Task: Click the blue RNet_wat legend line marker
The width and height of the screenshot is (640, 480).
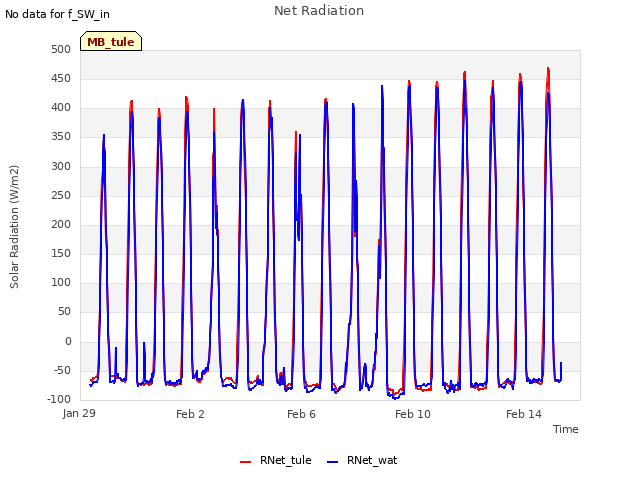Action: 333,462
